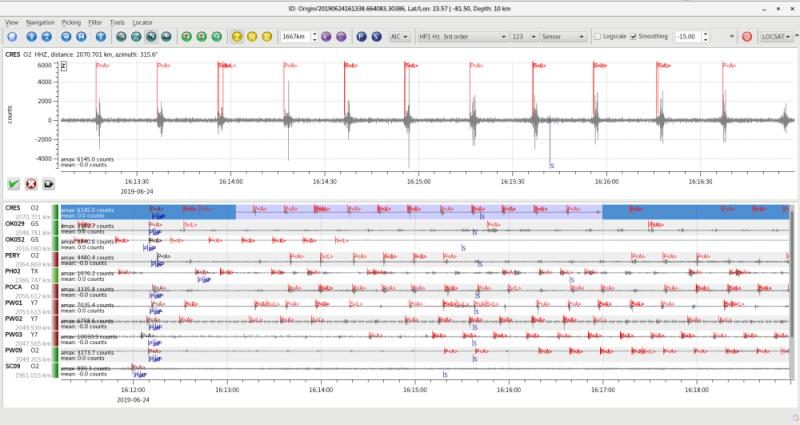Viewport: 800px width, 425px height.
Task: Click into the -15.00 value field
Action: click(688, 37)
